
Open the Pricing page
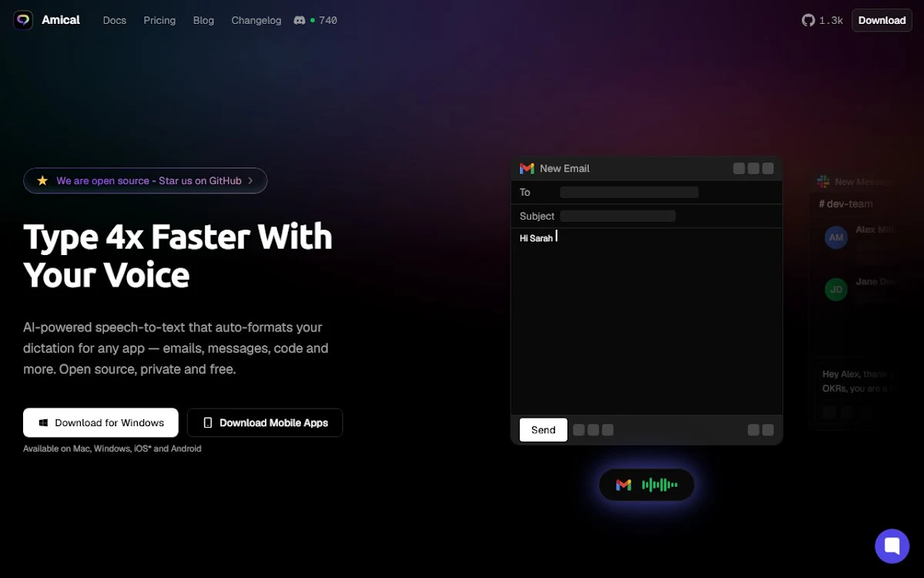(x=159, y=20)
